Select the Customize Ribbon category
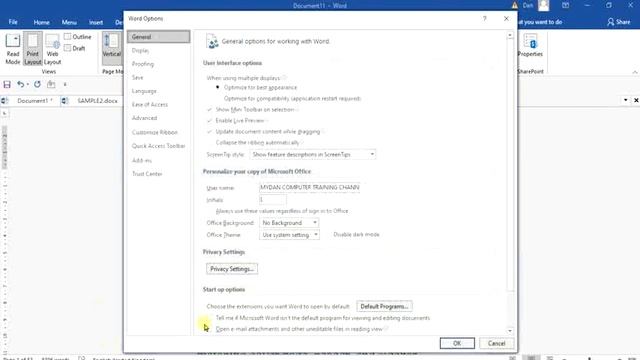Screen dimensions: 640x360 click(x=158, y=132)
